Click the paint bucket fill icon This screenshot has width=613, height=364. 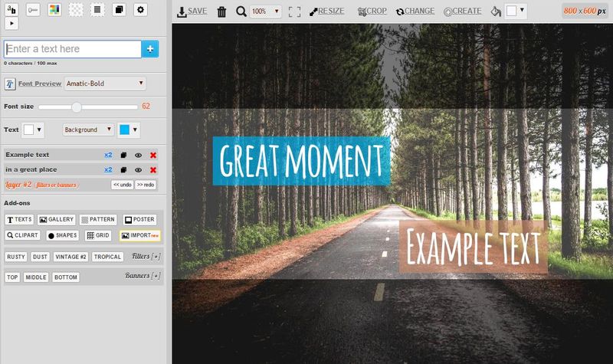click(496, 11)
